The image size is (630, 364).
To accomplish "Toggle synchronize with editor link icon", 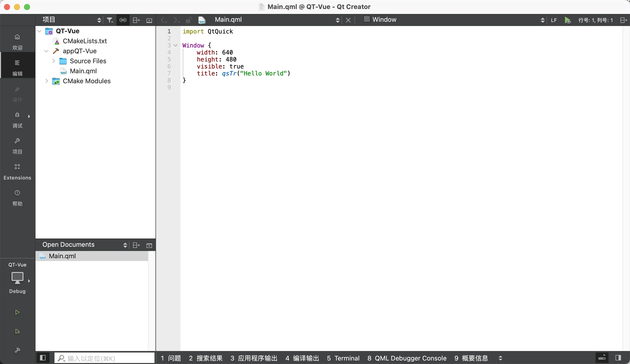I will pos(123,20).
